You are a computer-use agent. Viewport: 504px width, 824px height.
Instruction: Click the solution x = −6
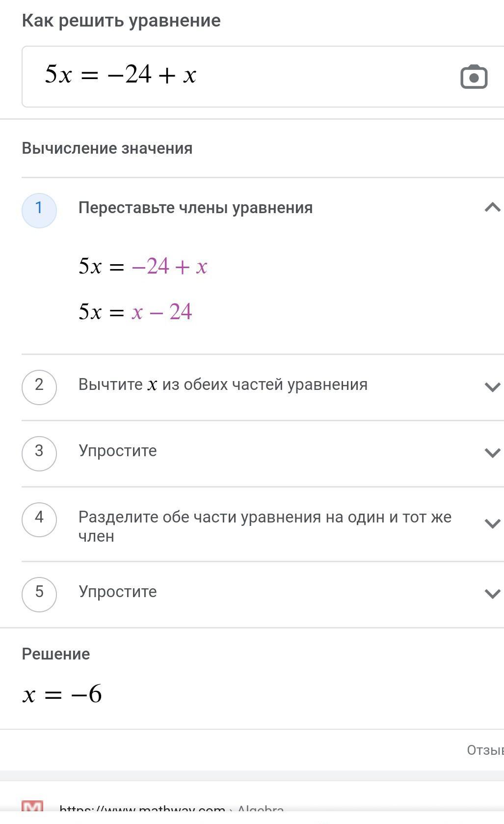pos(62,694)
